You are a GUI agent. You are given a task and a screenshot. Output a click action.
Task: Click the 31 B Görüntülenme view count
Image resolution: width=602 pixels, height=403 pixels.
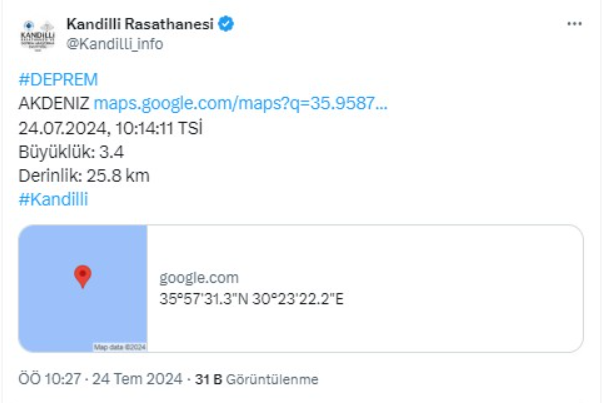coord(257,379)
